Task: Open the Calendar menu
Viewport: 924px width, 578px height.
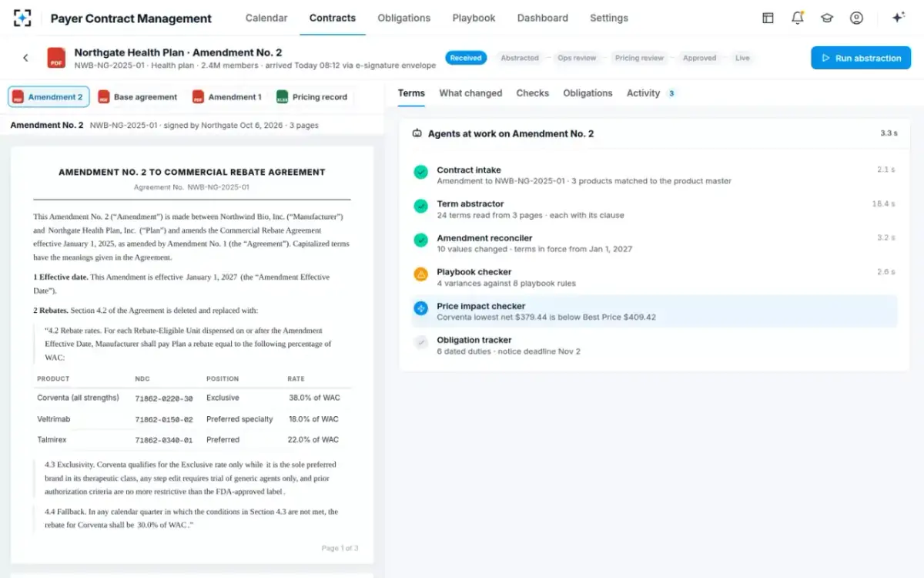Action: [266, 18]
